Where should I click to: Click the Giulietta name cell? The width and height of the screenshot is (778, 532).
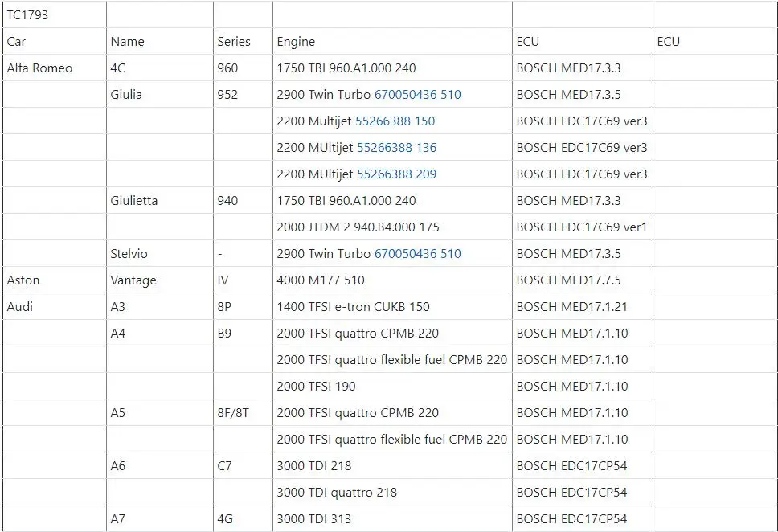tap(160, 200)
